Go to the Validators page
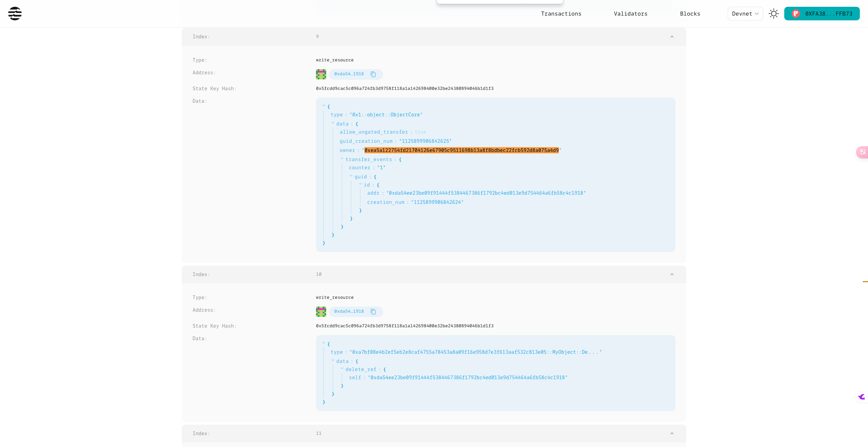The height and width of the screenshot is (447, 868). click(630, 14)
